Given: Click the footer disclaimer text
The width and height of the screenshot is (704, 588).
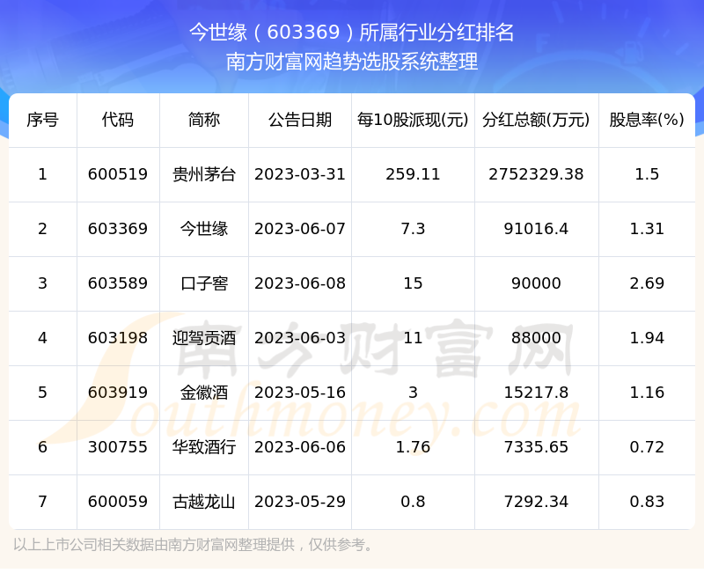Looking at the screenshot, I should pos(193,545).
